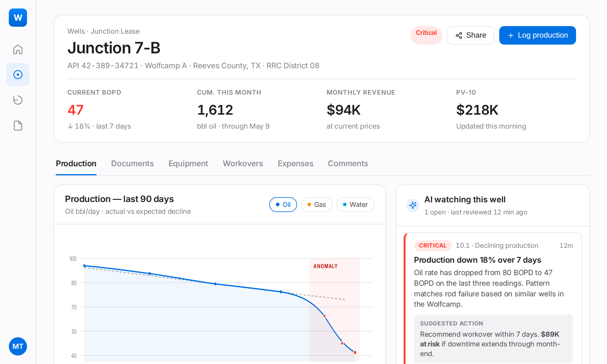Click the SUGGESTED ACTION label
Screen dimensions: 607x364
tap(451, 323)
